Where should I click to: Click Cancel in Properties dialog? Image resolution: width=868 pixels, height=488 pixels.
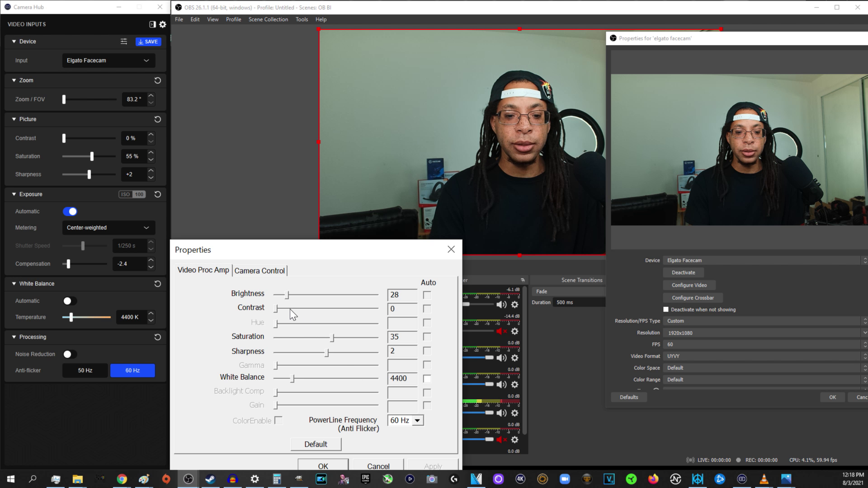tap(378, 465)
